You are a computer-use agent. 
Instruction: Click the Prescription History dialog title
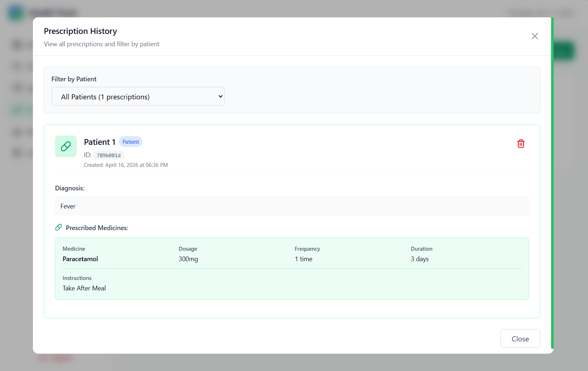[80, 31]
